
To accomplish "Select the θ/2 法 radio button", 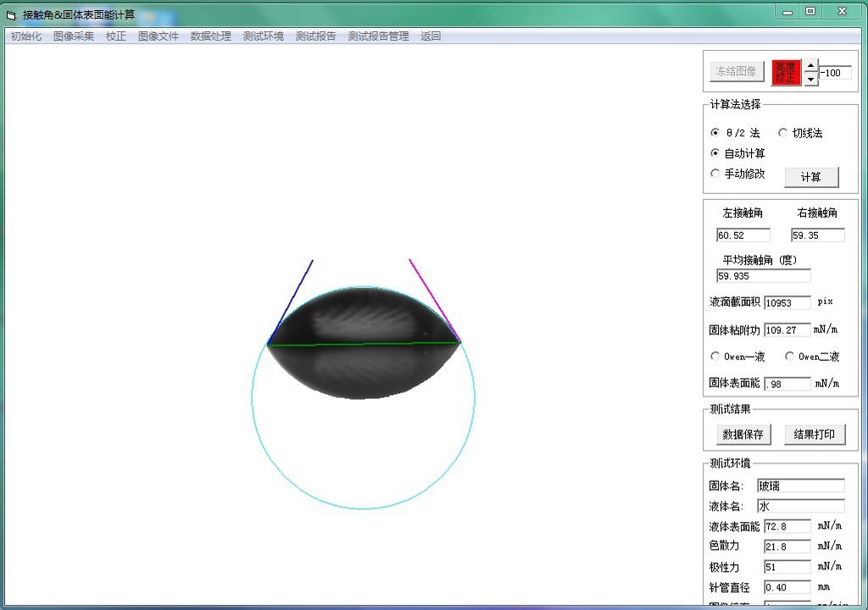I will point(715,133).
